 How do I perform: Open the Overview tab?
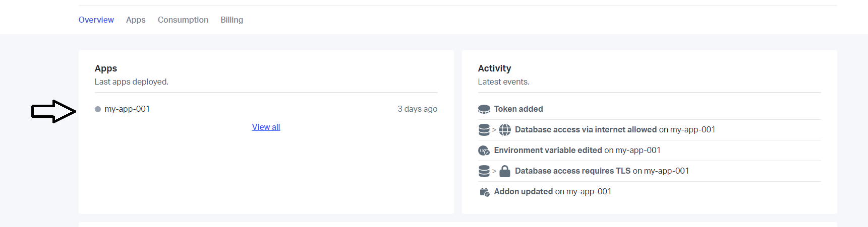pos(96,20)
